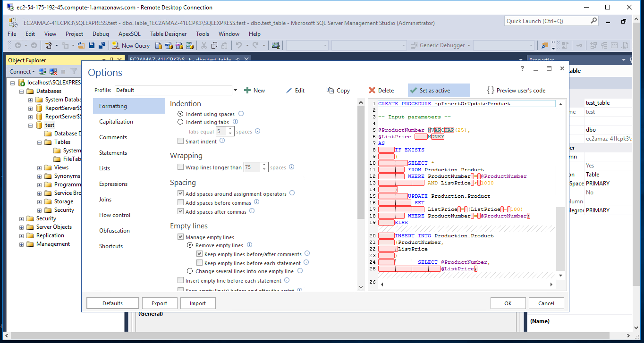Click info icon next to Smart indent
Screen dimensions: 644x343
tap(222, 141)
